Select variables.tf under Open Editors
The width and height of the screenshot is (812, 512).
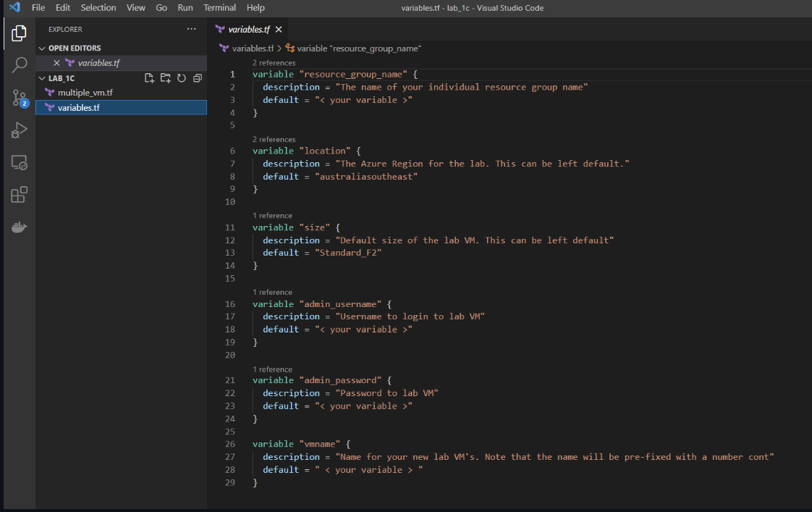pyautogui.click(x=121, y=63)
